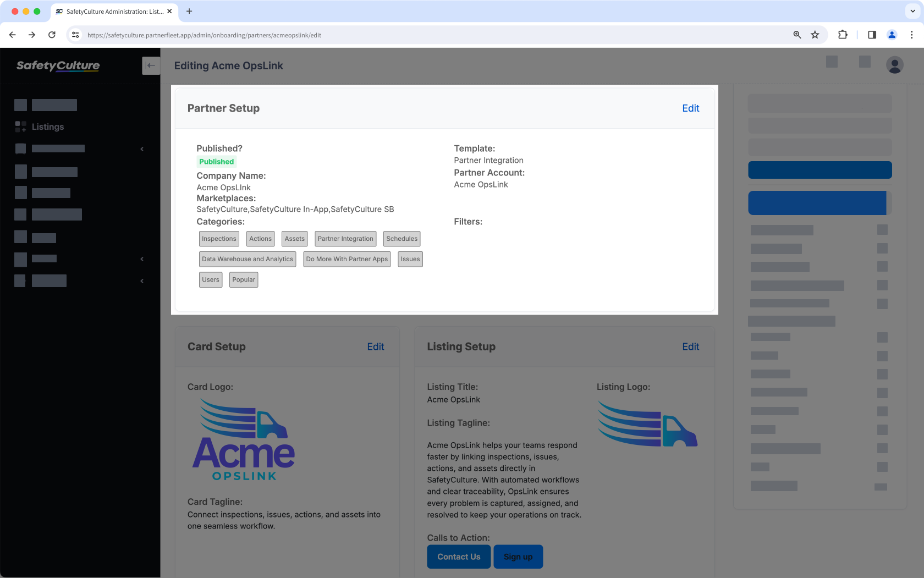Click the 'Editing Acme OpsLink' page heading

pyautogui.click(x=229, y=65)
